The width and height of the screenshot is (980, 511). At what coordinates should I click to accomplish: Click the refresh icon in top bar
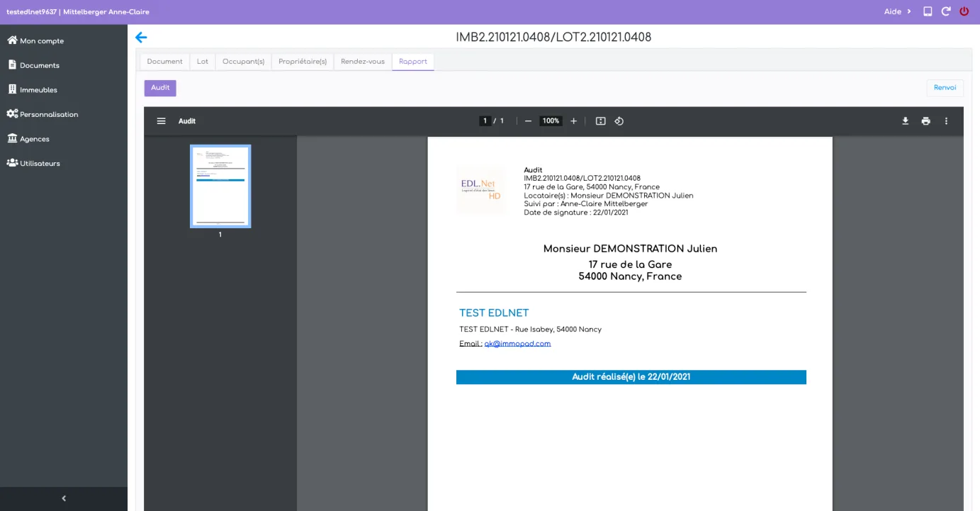946,11
